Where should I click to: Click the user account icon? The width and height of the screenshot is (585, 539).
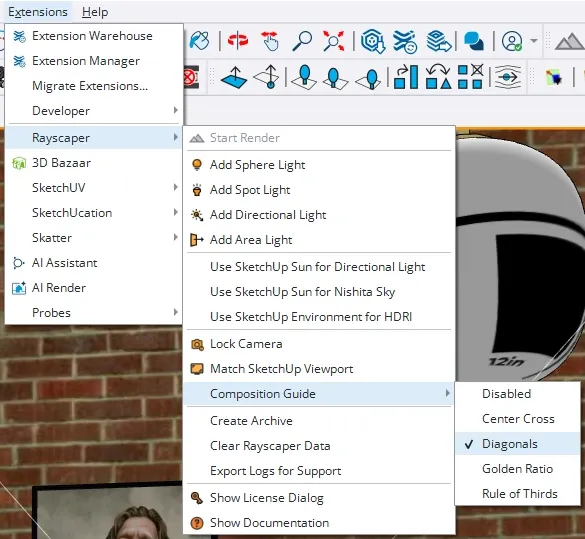coord(512,41)
